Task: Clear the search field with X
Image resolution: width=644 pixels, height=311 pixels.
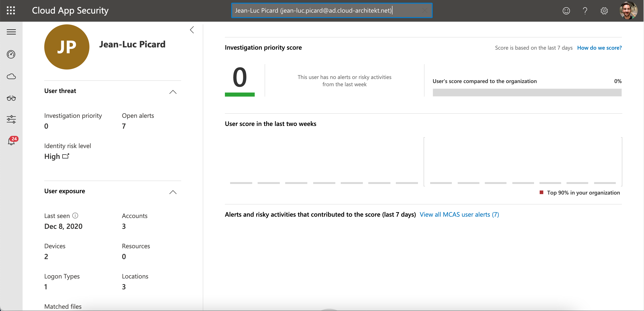Action: 424,10
